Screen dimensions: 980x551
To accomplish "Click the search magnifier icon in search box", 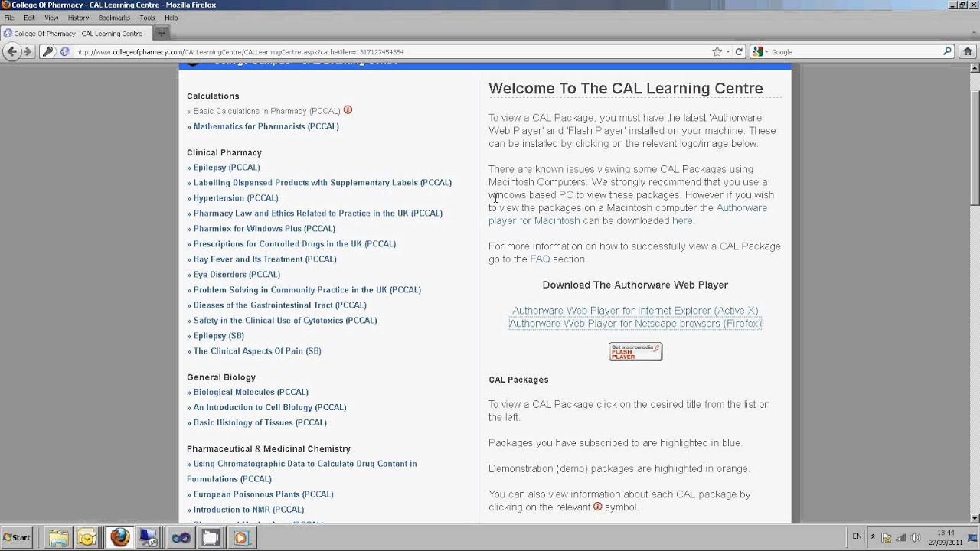I will [x=947, y=52].
